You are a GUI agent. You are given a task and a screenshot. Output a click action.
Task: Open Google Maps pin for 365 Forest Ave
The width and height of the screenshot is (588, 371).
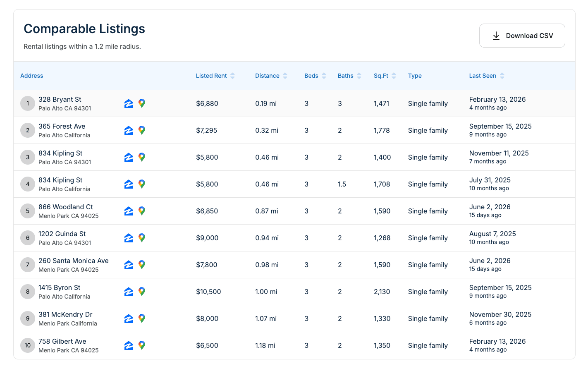[x=142, y=130]
